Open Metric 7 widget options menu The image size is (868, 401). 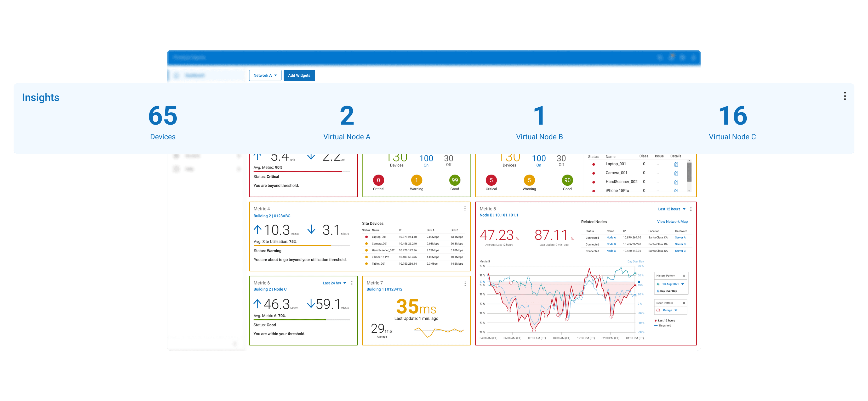(465, 284)
